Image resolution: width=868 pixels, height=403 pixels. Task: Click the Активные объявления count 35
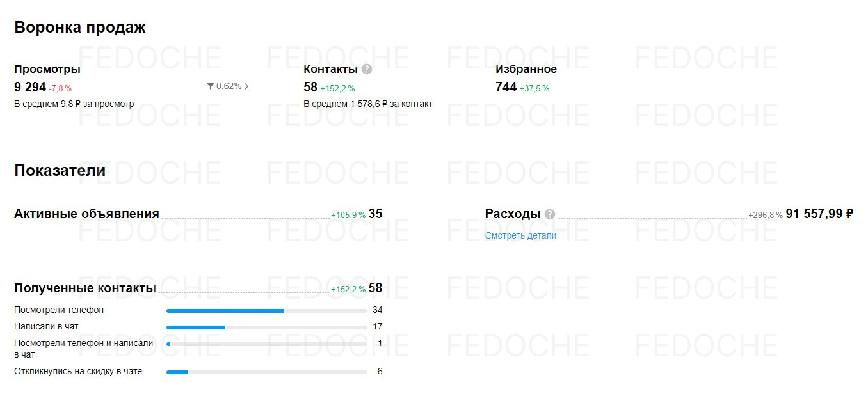coord(375,214)
